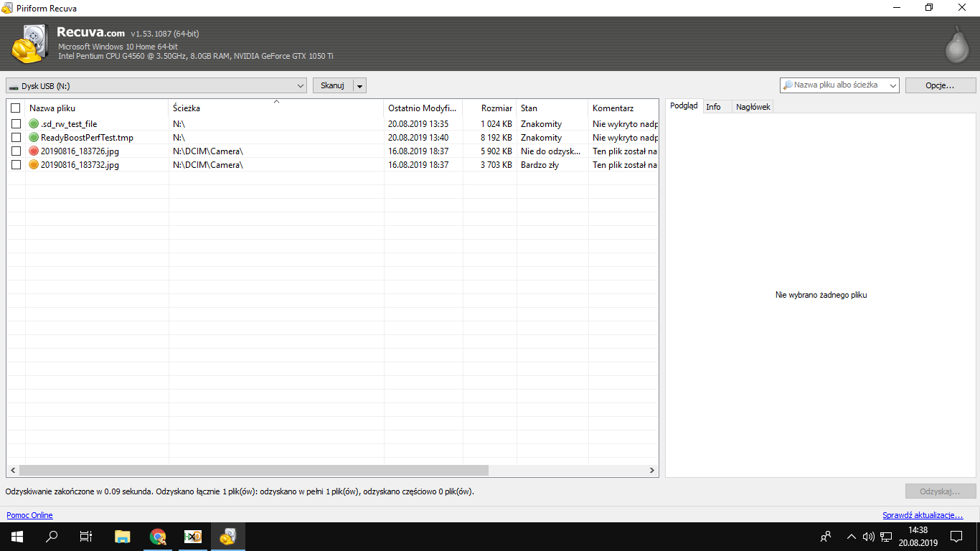Sort by the Stan column header
Image resolution: width=980 pixels, height=551 pixels.
[552, 108]
